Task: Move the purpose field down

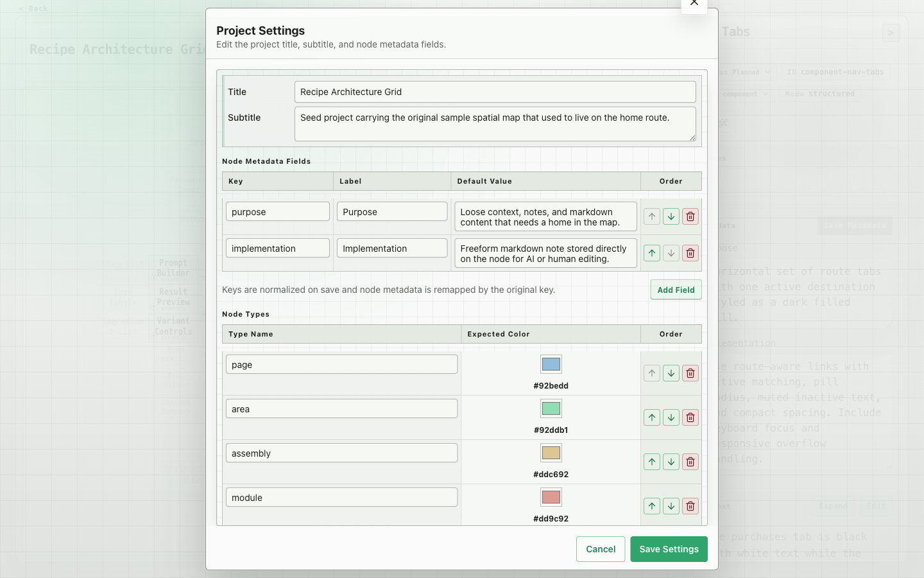Action: (671, 216)
